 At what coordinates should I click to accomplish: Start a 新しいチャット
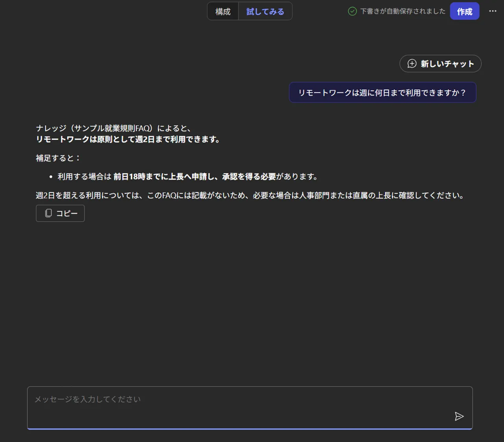pyautogui.click(x=440, y=64)
